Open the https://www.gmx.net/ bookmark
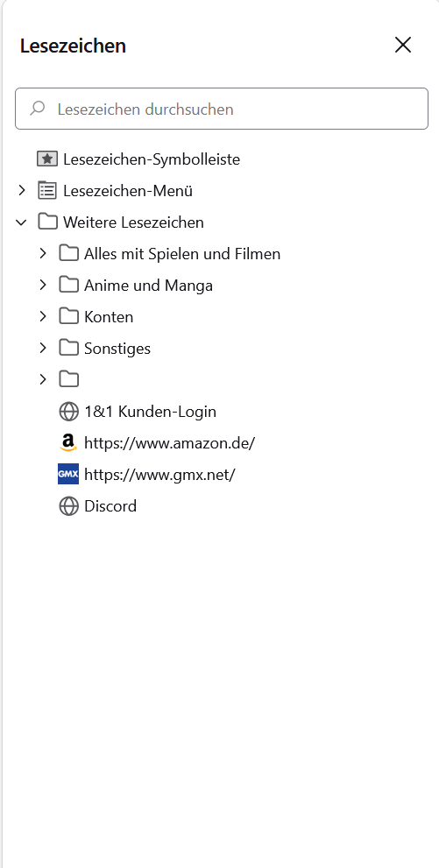 tap(160, 475)
